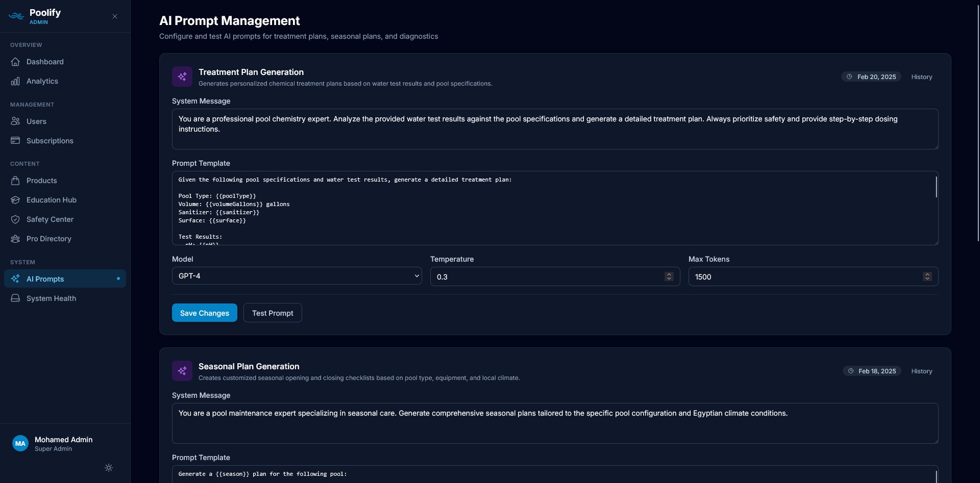Image resolution: width=980 pixels, height=483 pixels.
Task: Open History for Treatment Plan Generation
Action: (922, 77)
